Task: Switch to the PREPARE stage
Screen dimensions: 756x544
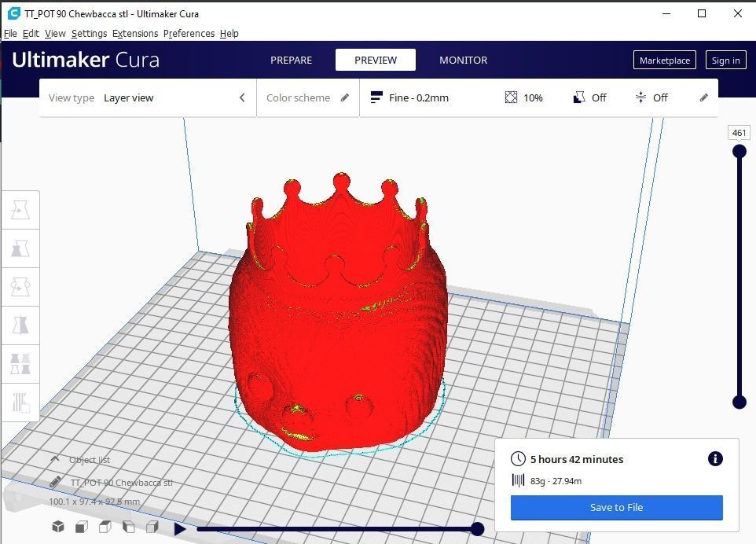Action: [292, 61]
